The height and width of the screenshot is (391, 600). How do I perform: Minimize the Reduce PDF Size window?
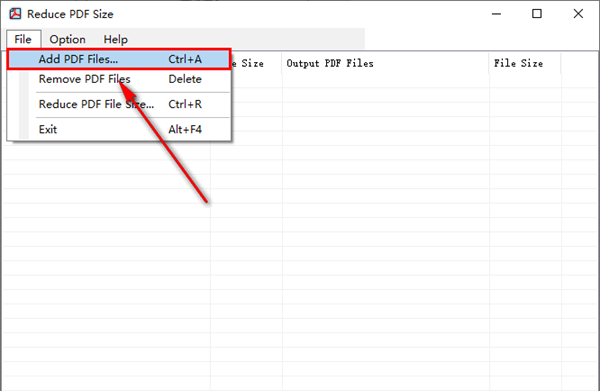pyautogui.click(x=496, y=14)
